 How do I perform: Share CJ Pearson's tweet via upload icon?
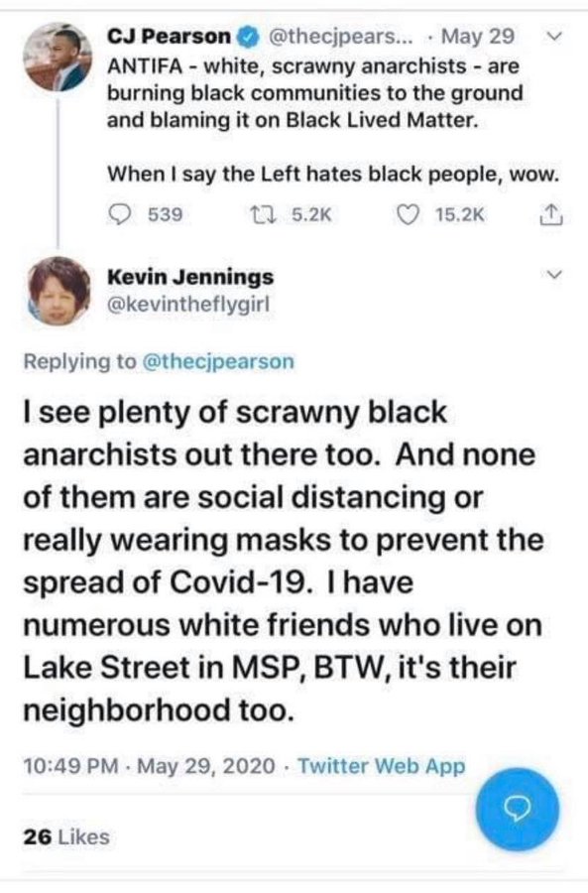tap(550, 214)
